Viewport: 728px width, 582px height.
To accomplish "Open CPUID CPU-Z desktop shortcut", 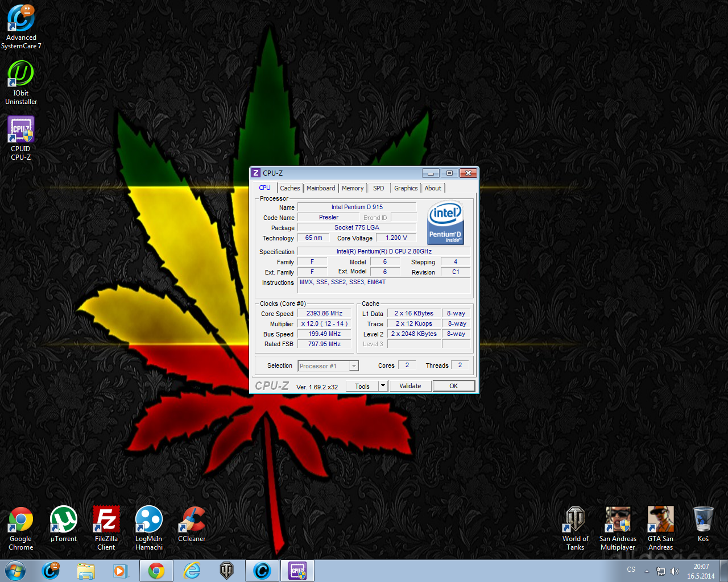I will tap(21, 138).
